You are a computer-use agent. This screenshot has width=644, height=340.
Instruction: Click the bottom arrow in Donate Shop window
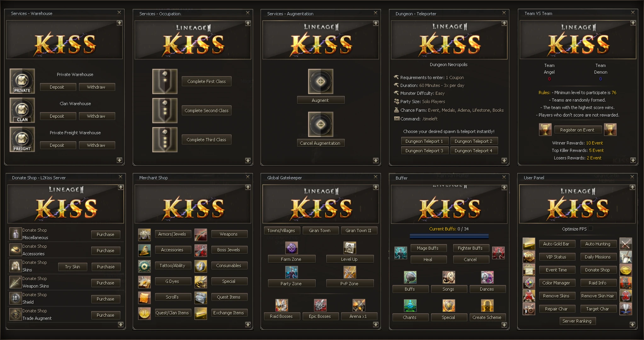point(121,325)
